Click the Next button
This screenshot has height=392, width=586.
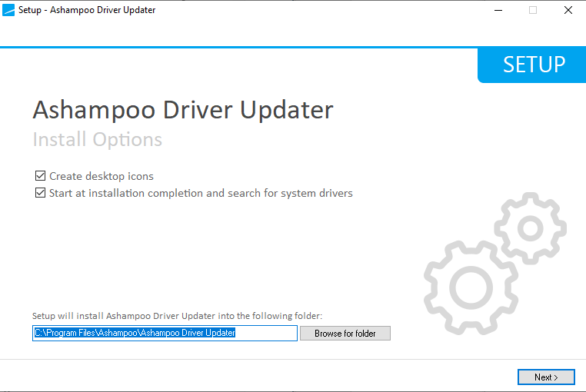(546, 377)
